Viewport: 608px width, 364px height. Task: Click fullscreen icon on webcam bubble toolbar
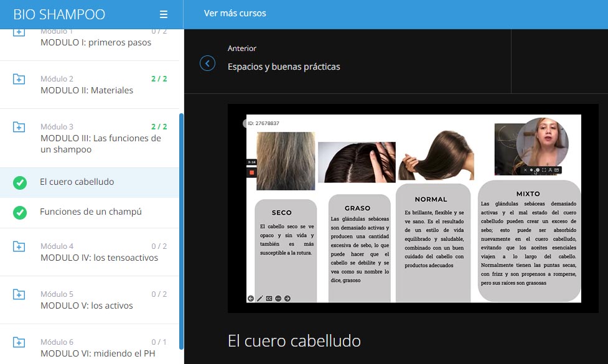click(544, 170)
